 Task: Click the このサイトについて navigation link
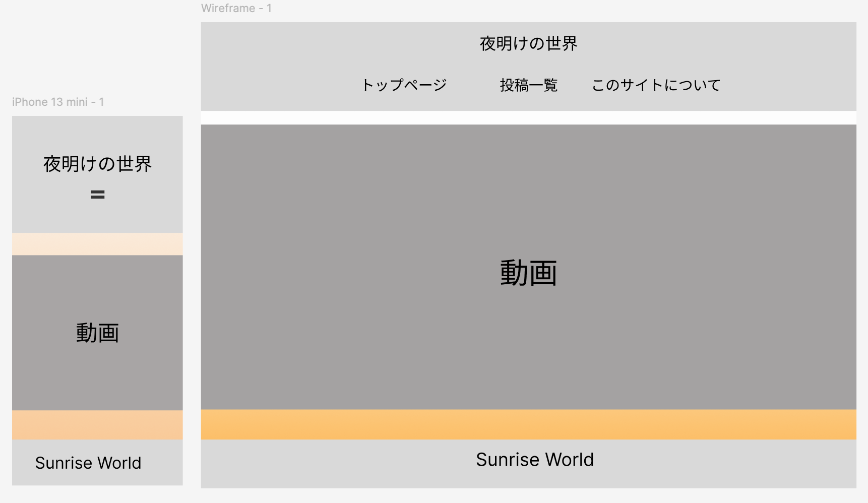coord(656,85)
